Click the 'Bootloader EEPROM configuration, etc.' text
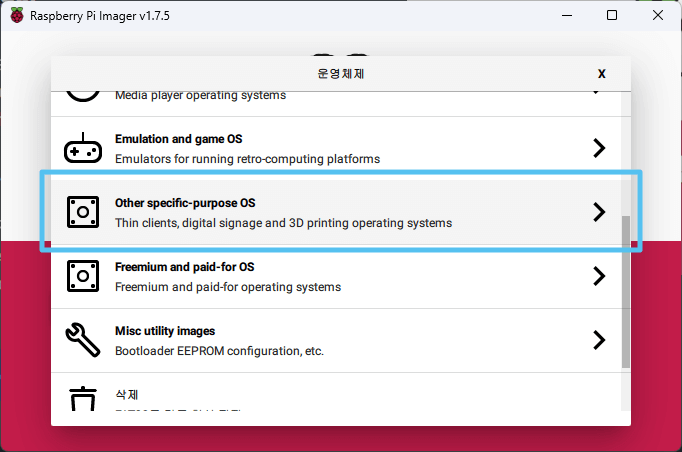This screenshot has width=682, height=452. 219,351
